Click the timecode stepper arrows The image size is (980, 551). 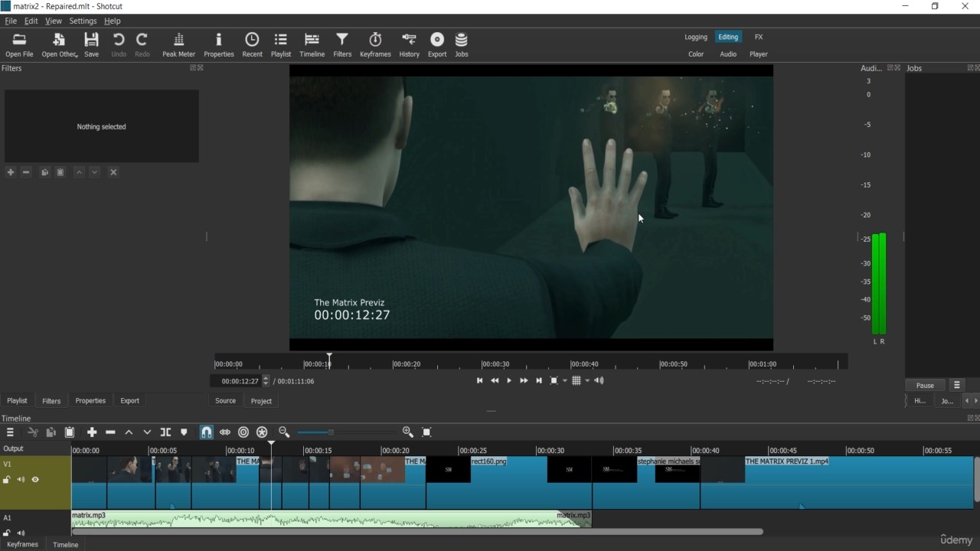(266, 381)
